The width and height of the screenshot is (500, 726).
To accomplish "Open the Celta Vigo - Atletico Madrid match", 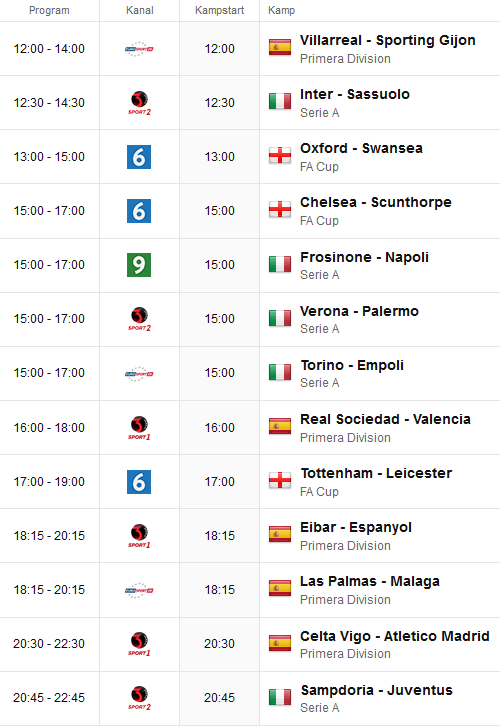I will tap(394, 636).
